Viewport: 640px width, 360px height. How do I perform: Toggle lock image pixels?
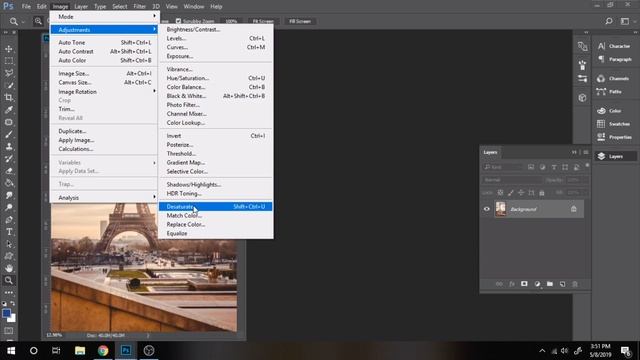[511, 192]
